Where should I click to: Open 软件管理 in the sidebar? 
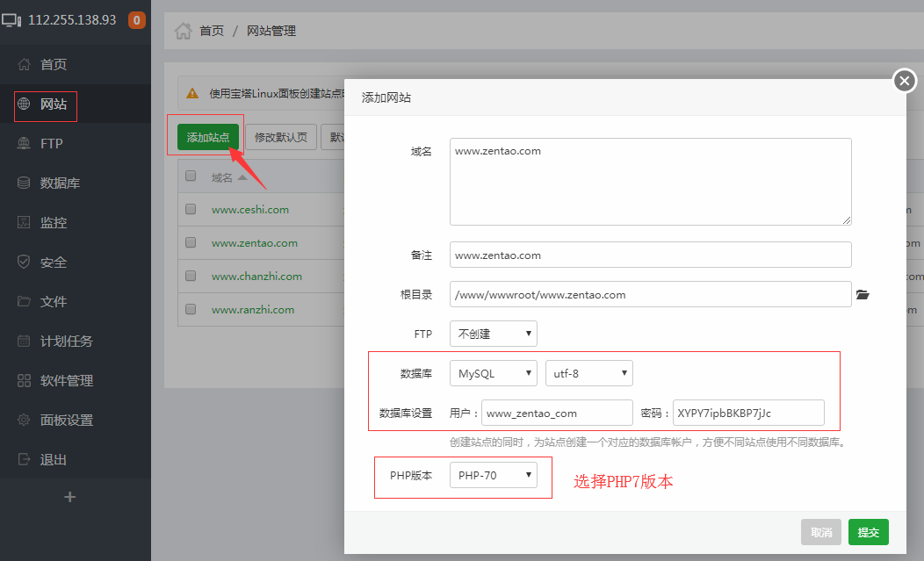tap(66, 381)
